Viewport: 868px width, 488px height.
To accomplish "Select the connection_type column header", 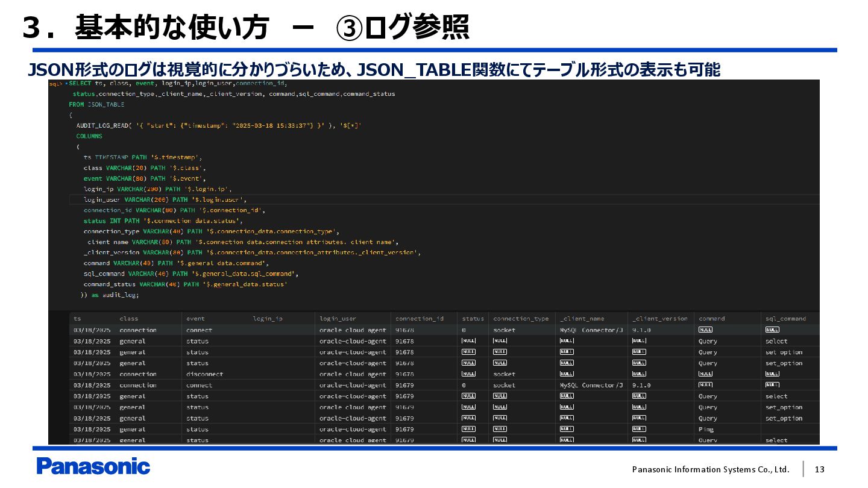I will pyautogui.click(x=520, y=319).
